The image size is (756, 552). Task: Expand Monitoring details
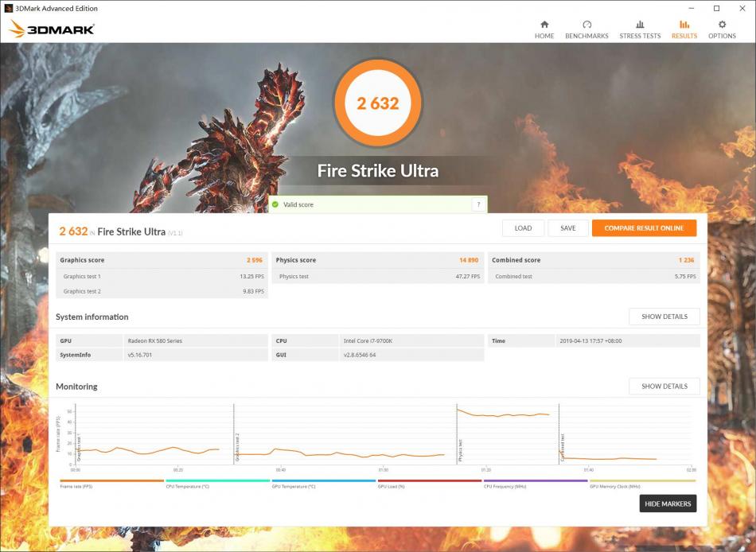click(x=664, y=386)
